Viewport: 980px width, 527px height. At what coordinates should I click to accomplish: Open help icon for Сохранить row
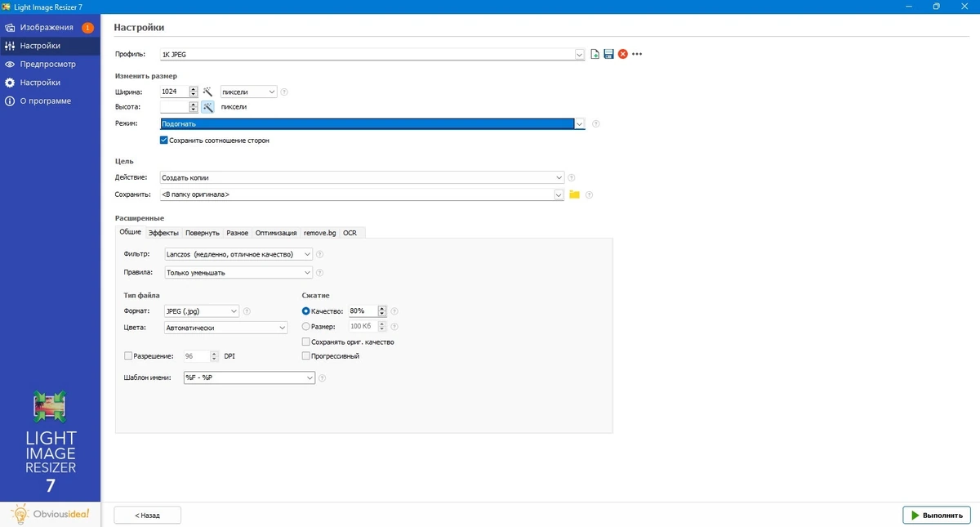pyautogui.click(x=589, y=194)
